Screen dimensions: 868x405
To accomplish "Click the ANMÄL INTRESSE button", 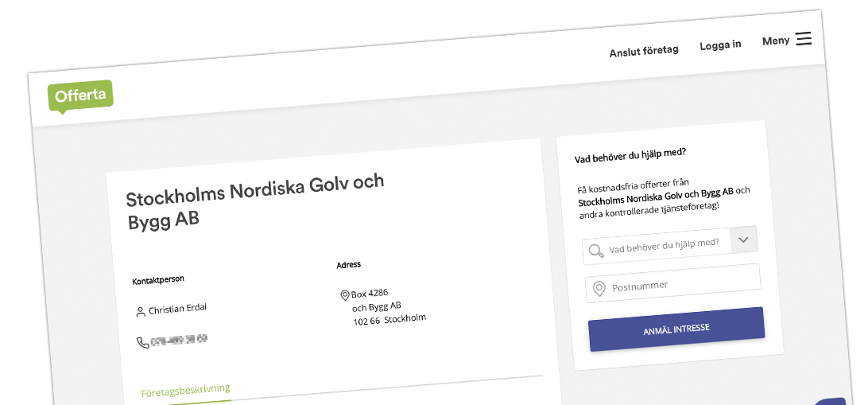I will coord(676,329).
